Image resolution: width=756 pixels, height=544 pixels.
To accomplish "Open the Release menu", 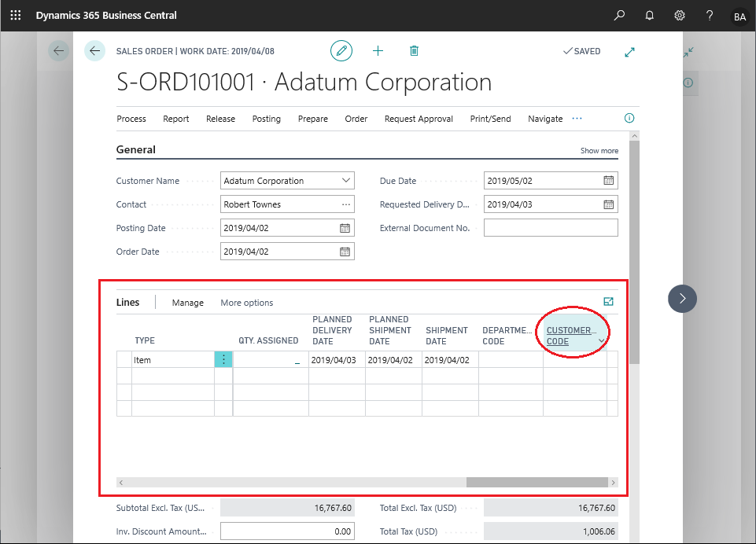I will 220,119.
